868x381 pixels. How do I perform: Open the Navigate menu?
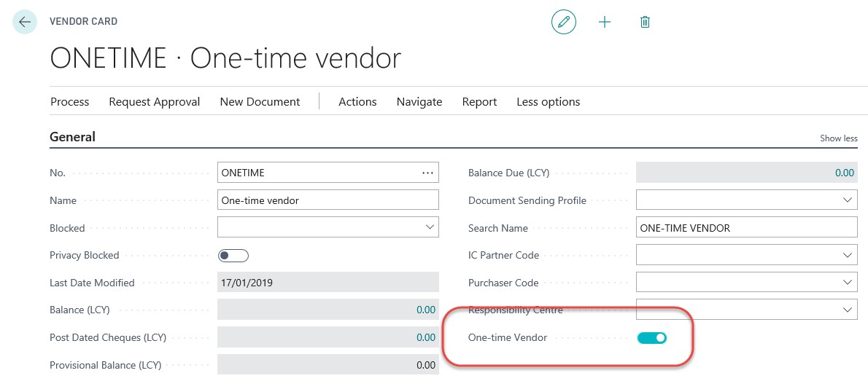419,102
